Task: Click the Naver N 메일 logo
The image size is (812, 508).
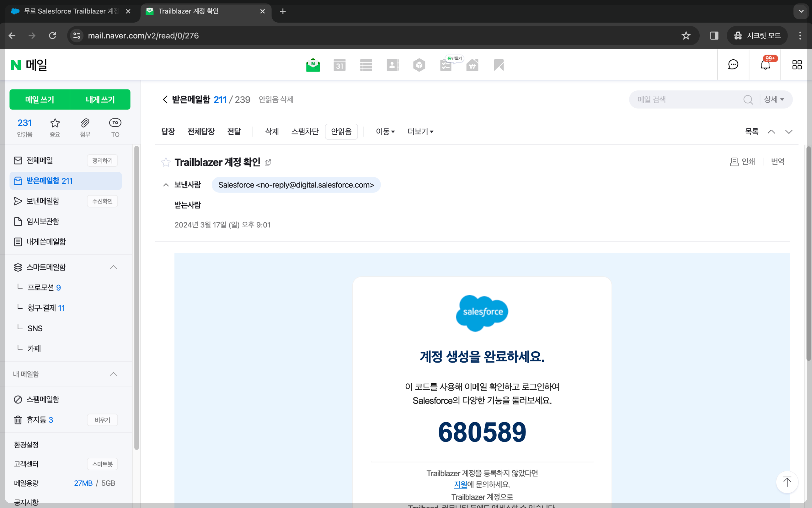Action: coord(29,65)
